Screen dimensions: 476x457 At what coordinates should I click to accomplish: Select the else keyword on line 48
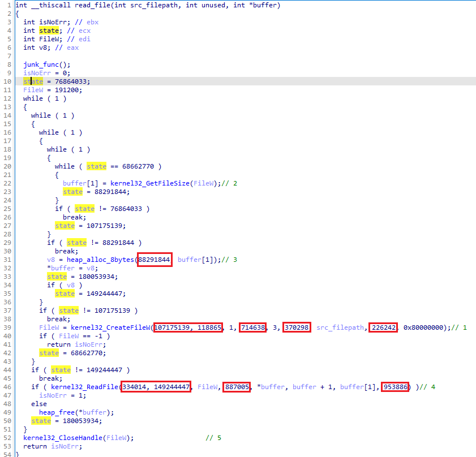point(39,404)
